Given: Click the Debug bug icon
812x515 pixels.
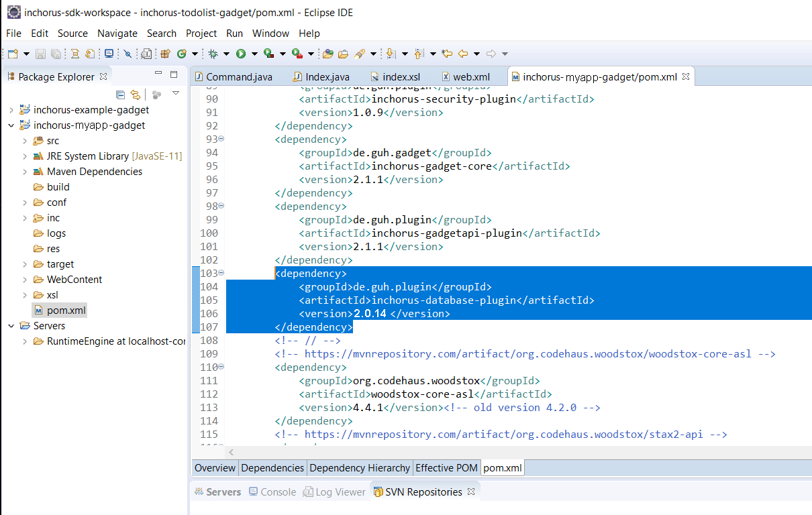Looking at the screenshot, I should coord(213,54).
